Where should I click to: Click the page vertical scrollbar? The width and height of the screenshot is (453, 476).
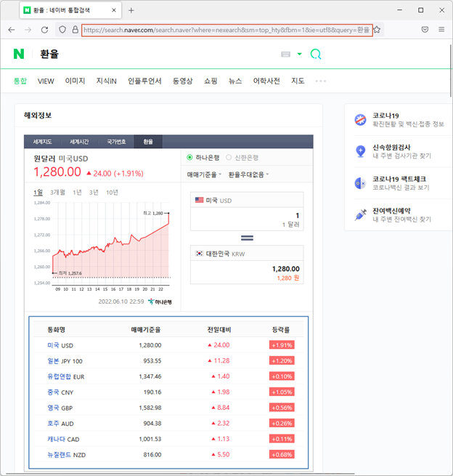click(x=451, y=70)
